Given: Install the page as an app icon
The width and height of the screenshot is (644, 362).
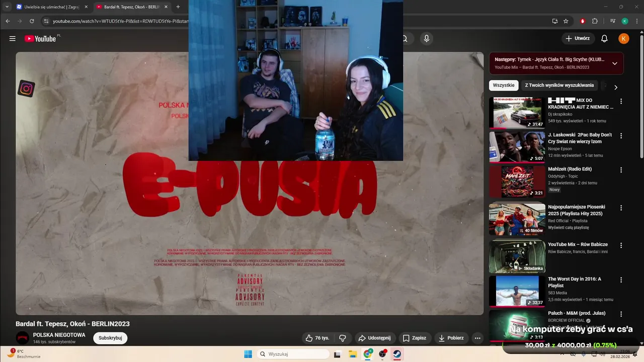Looking at the screenshot, I should click(555, 21).
